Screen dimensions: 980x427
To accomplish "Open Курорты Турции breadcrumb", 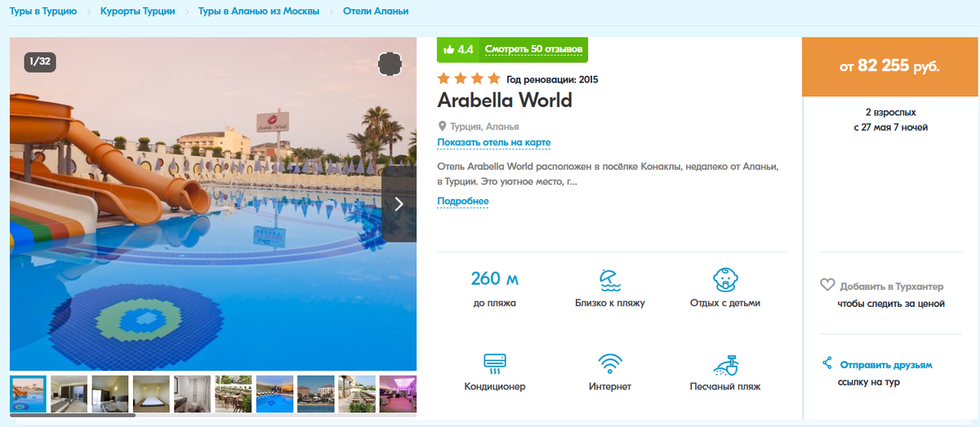I will point(137,11).
